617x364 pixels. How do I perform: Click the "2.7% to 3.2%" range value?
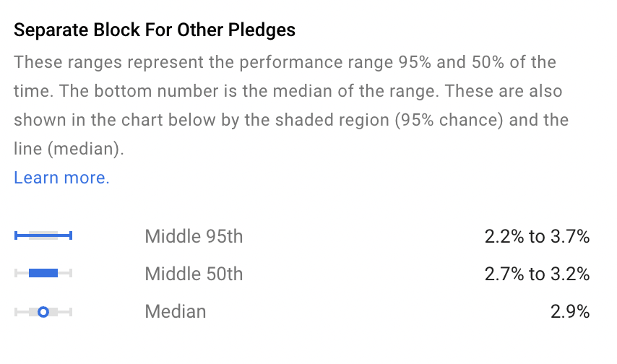(537, 274)
